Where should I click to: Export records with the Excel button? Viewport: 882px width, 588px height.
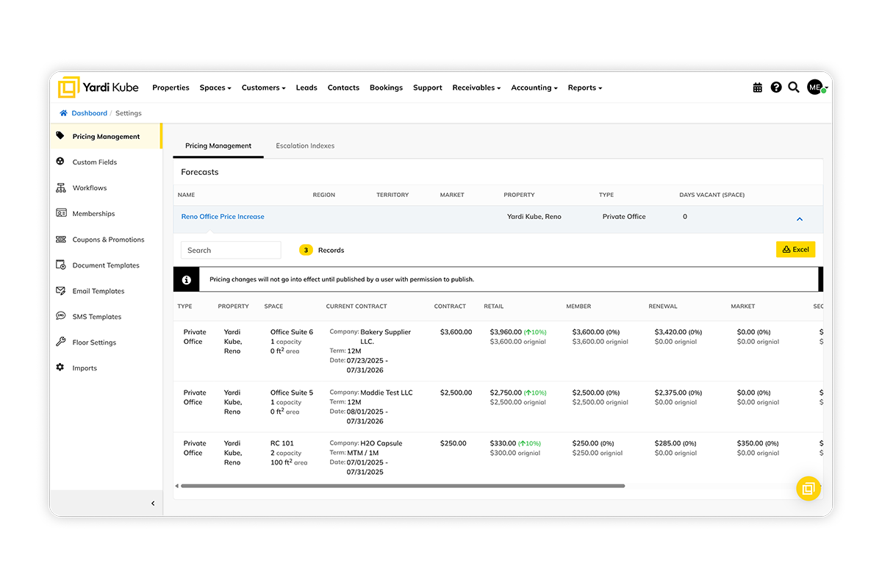point(795,250)
